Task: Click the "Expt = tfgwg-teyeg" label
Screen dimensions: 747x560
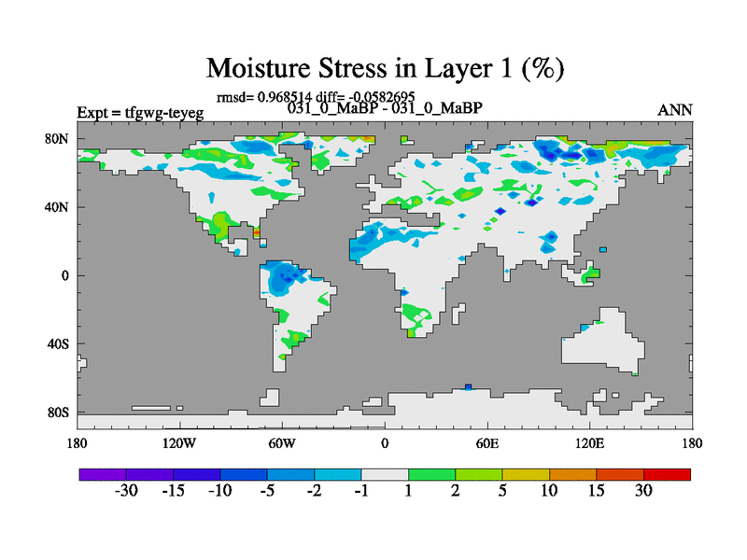Action: [140, 113]
